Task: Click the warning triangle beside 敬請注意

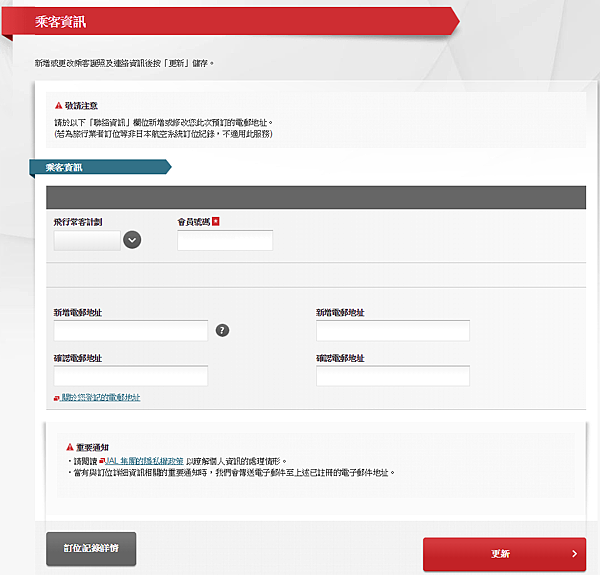Action: tap(58, 106)
